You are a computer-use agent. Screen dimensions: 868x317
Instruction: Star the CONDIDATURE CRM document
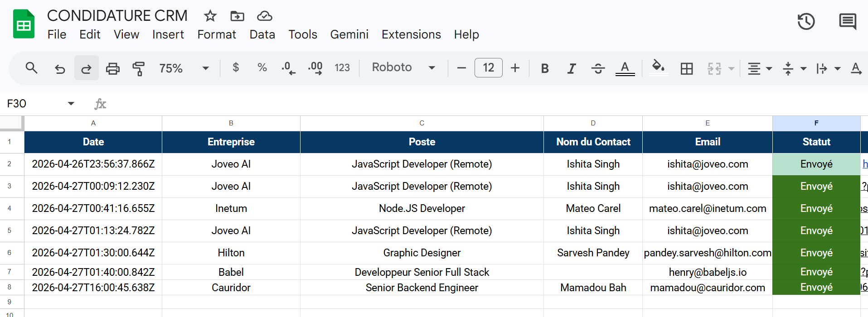tap(210, 16)
